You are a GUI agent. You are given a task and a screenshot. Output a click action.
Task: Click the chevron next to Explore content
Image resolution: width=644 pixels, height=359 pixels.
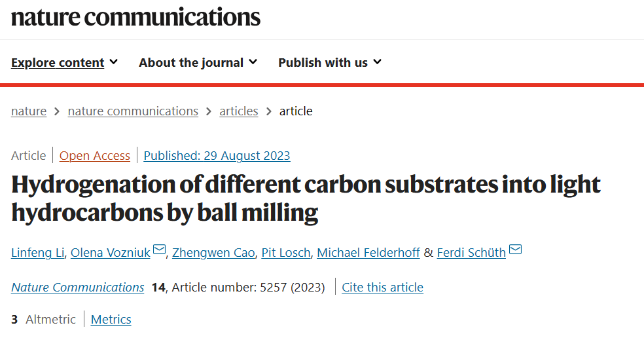114,62
